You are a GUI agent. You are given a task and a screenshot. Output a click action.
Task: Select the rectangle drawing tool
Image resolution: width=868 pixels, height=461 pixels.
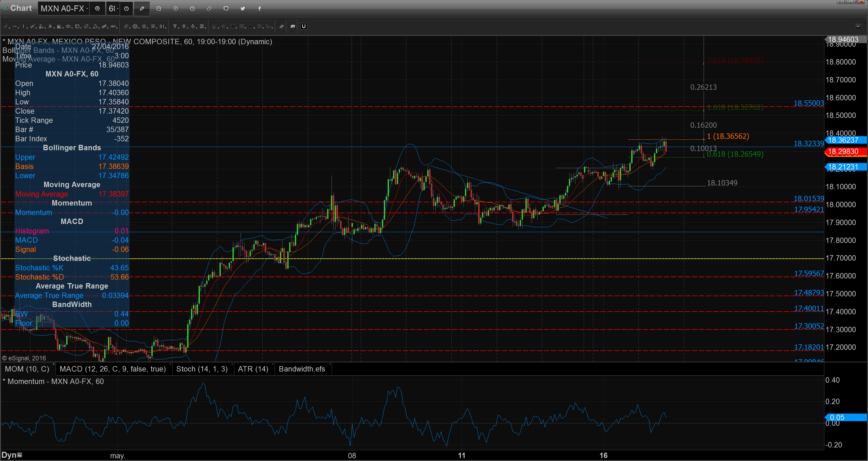pos(77,26)
